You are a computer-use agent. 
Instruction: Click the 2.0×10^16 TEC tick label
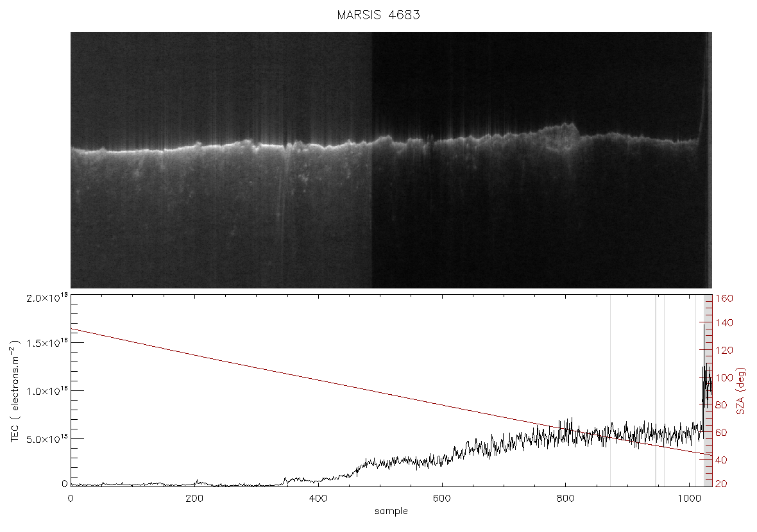(47, 297)
